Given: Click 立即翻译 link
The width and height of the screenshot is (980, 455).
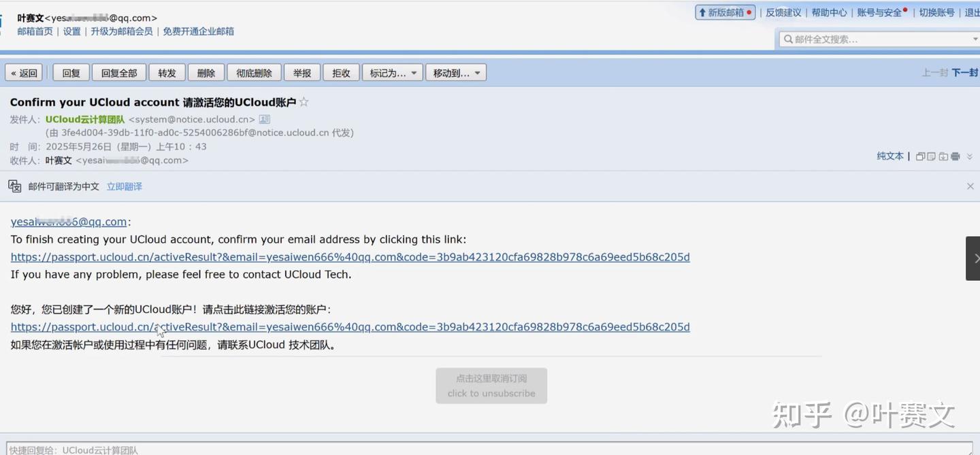Looking at the screenshot, I should 125,186.
